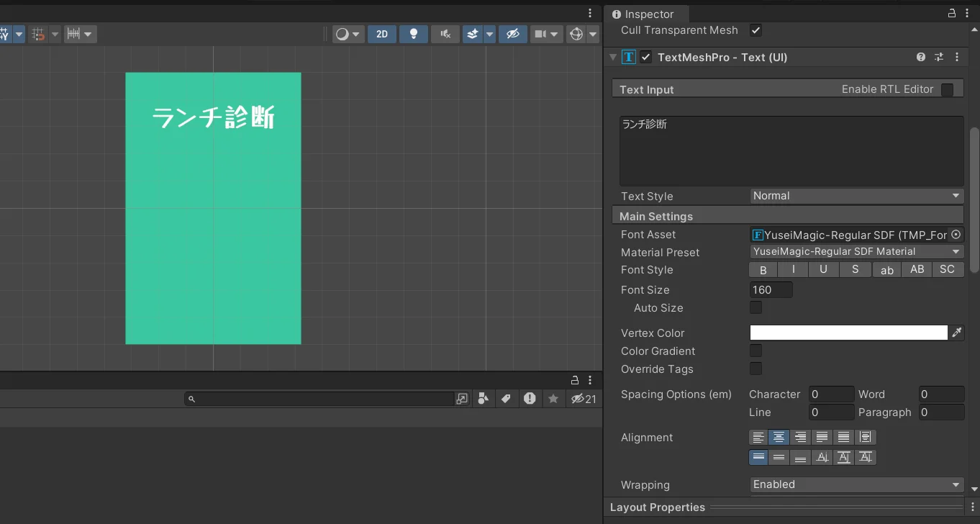Set horizontal alignment to Center
The image size is (980, 524).
click(779, 437)
